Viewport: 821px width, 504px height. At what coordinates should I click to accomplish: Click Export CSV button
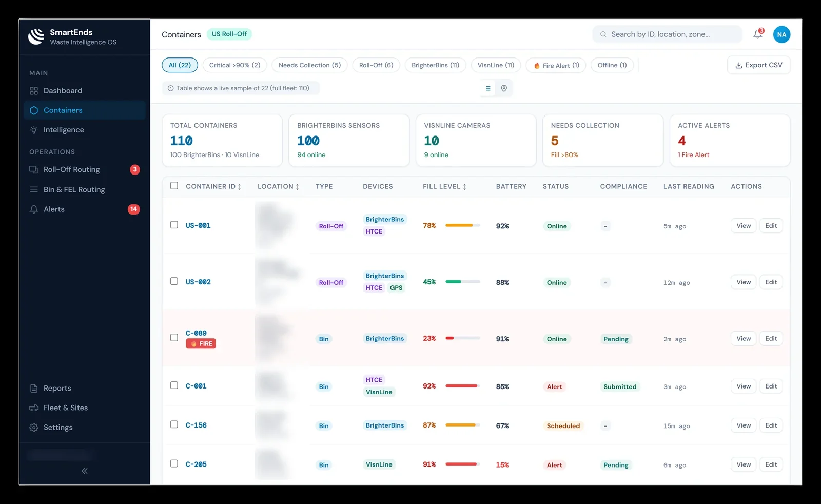click(x=758, y=65)
